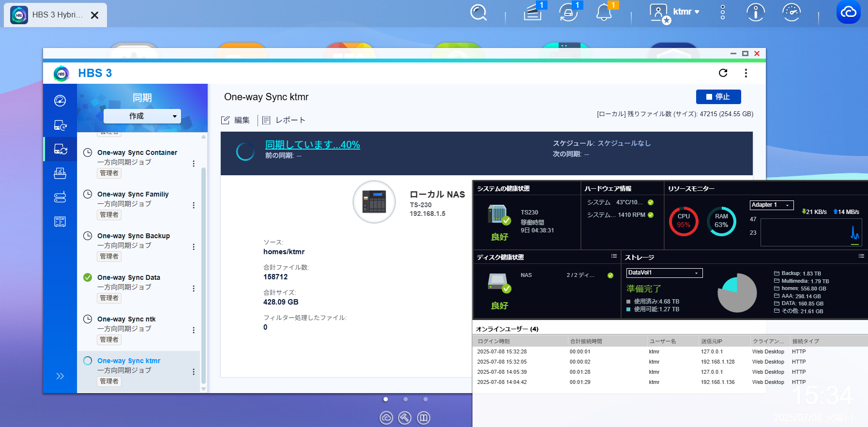Image resolution: width=868 pixels, height=427 pixels.
Task: Click the RAM 63% gauge
Action: click(x=721, y=221)
